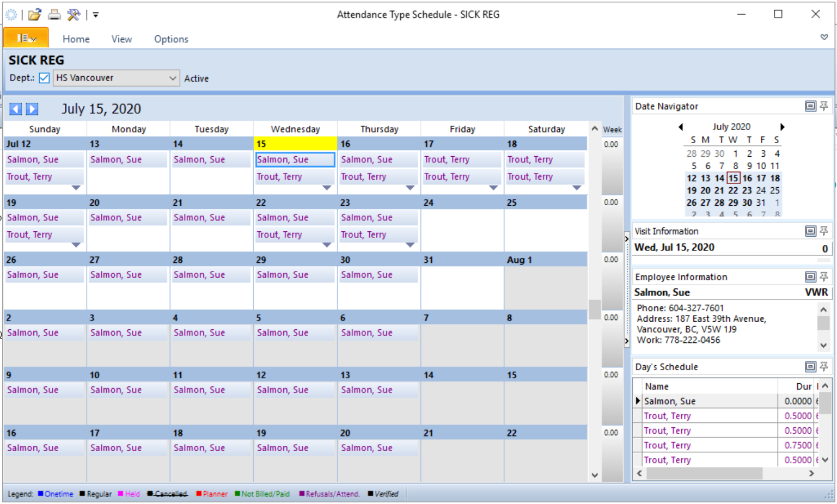Maximize the Date Navigator panel
Image resolution: width=837 pixels, height=504 pixels.
[810, 106]
